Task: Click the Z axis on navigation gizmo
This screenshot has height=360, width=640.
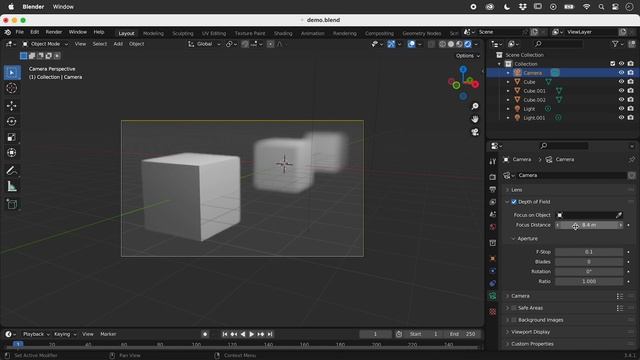Action: click(463, 70)
